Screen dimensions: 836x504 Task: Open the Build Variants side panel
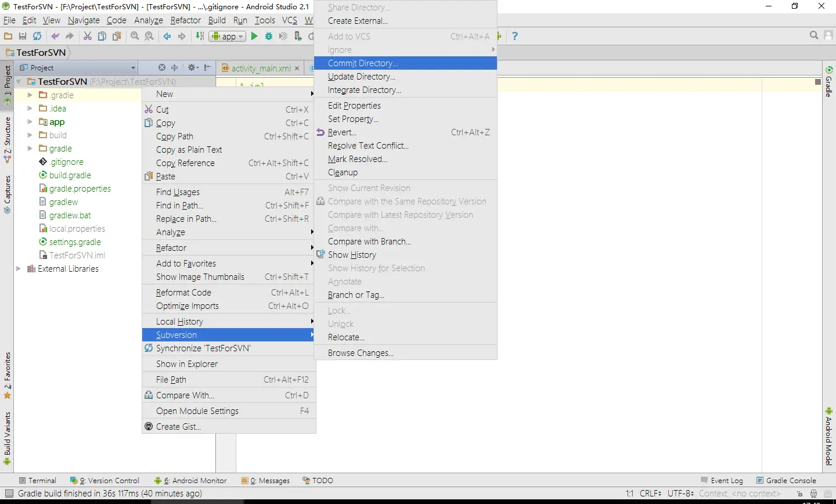7,438
